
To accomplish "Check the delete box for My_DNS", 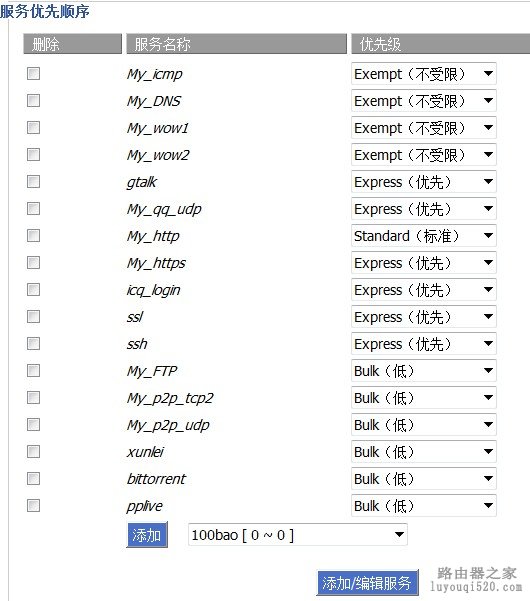I will coord(33,100).
